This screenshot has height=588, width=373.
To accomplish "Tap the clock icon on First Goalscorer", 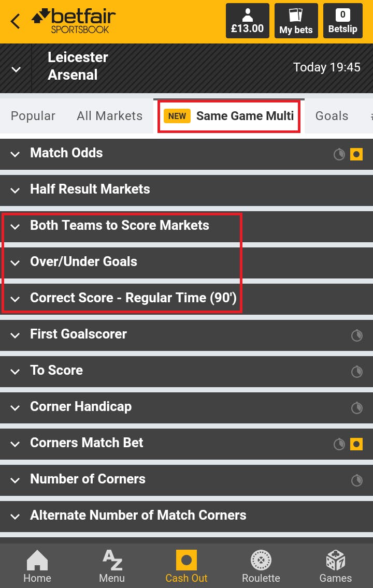I will point(357,335).
